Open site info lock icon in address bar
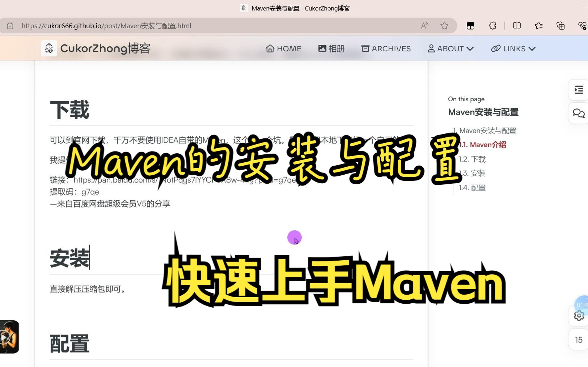The height and width of the screenshot is (367, 588). tap(10, 26)
